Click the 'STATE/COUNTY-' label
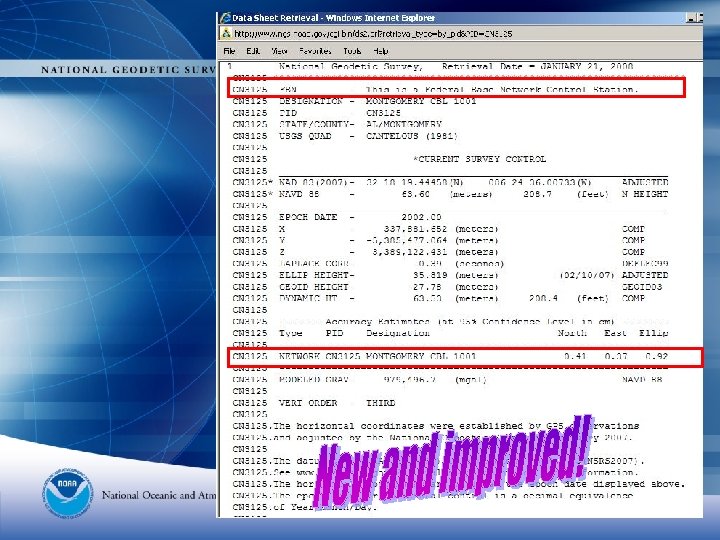720x540 pixels. click(x=316, y=124)
